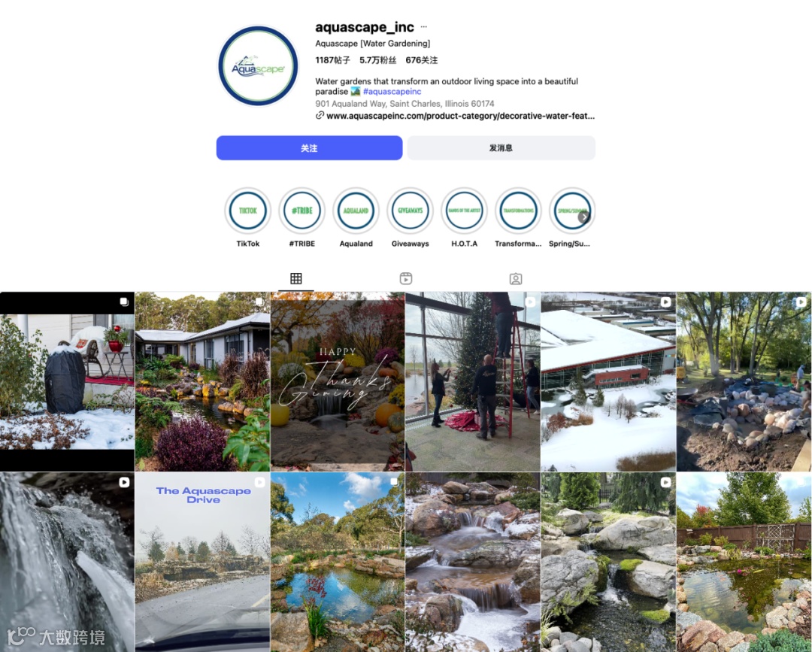Open the Happy Thanksgiving post thumbnail
Screen dimensions: 812x652
[338, 382]
